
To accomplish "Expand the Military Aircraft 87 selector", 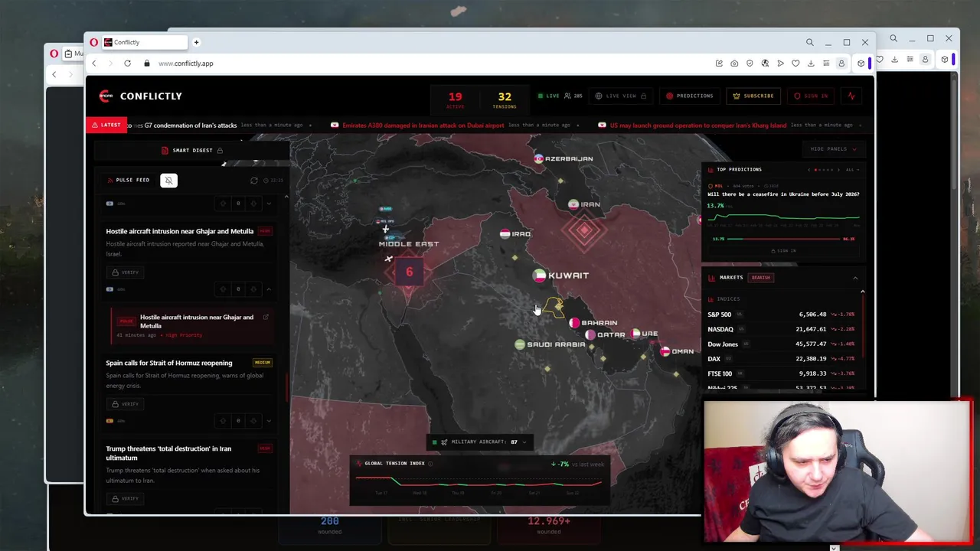I will click(479, 442).
